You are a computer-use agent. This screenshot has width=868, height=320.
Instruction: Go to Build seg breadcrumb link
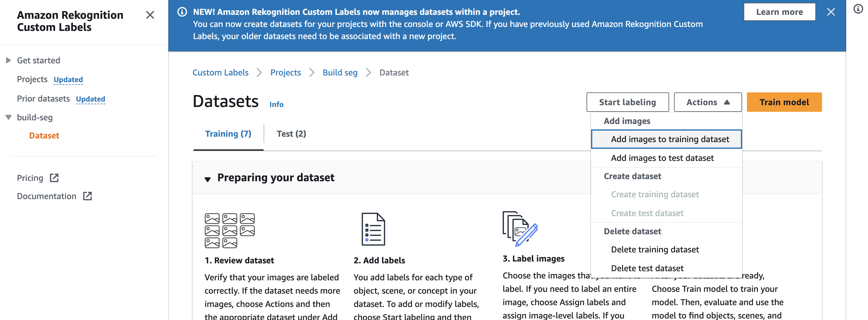340,72
